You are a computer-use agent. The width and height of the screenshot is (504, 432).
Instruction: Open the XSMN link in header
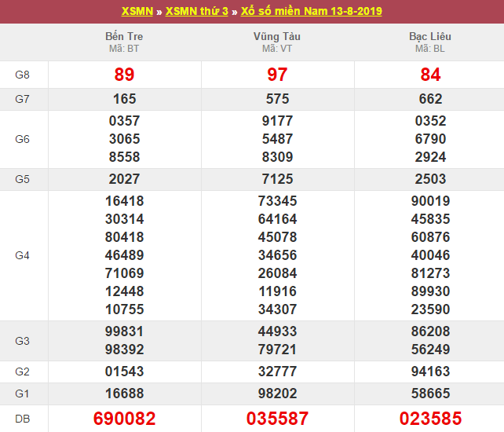tap(137, 11)
